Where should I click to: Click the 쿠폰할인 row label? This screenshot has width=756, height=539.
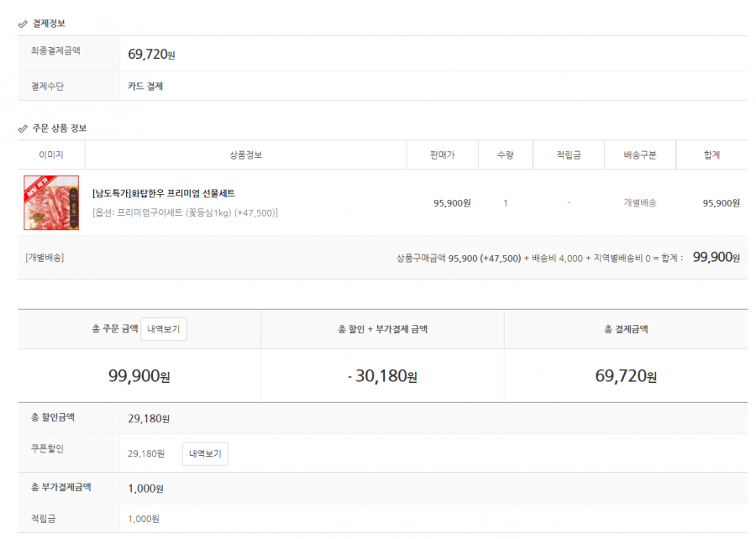point(47,448)
